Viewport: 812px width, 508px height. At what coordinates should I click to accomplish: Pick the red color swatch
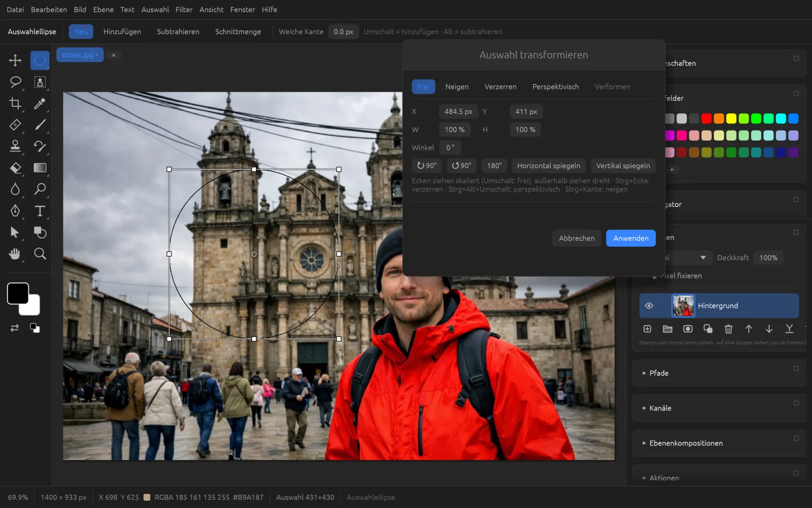coord(706,119)
